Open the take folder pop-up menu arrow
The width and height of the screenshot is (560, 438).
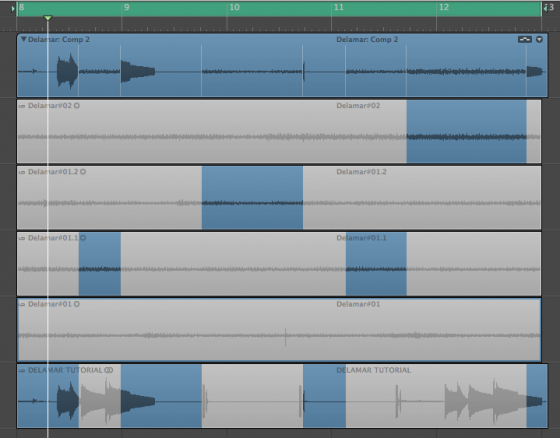pyautogui.click(x=539, y=39)
